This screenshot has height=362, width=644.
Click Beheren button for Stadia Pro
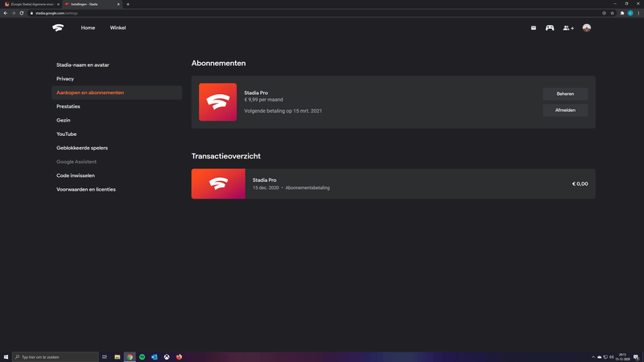[x=565, y=94]
